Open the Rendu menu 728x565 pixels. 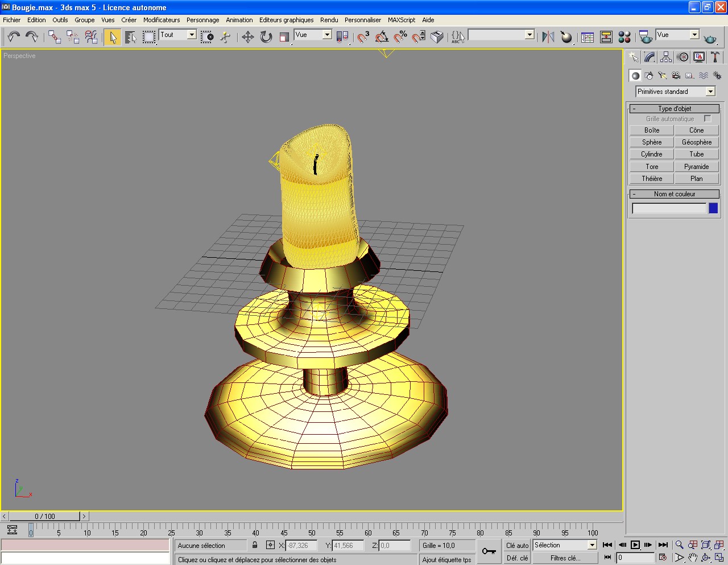point(329,20)
